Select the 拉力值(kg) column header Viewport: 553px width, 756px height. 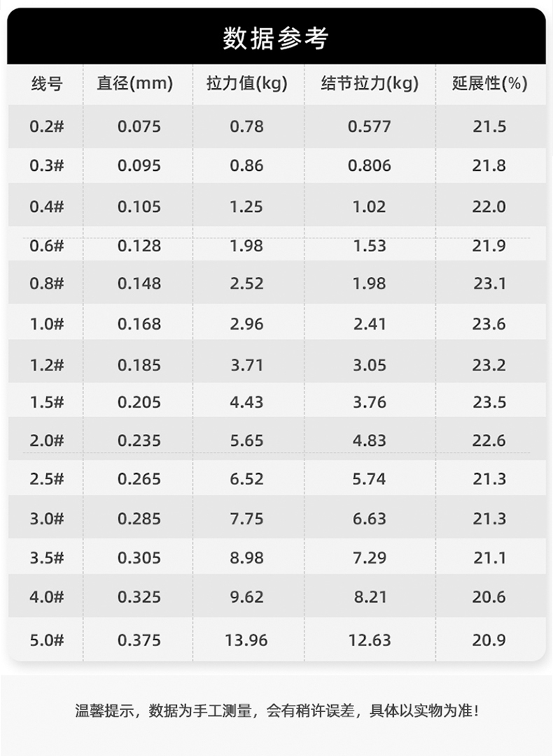tap(247, 84)
